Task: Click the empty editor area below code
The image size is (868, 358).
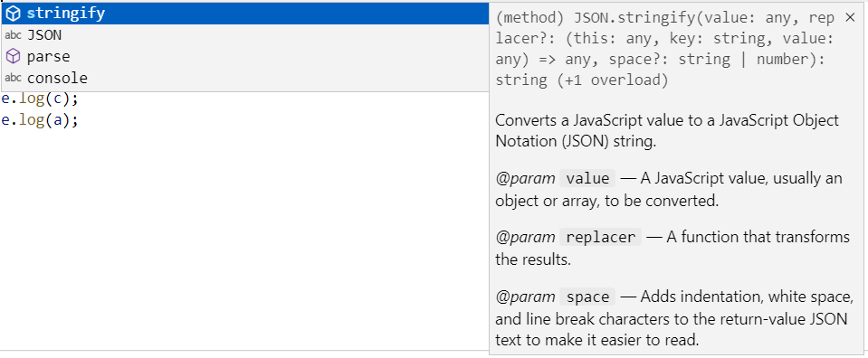Action: 243,238
